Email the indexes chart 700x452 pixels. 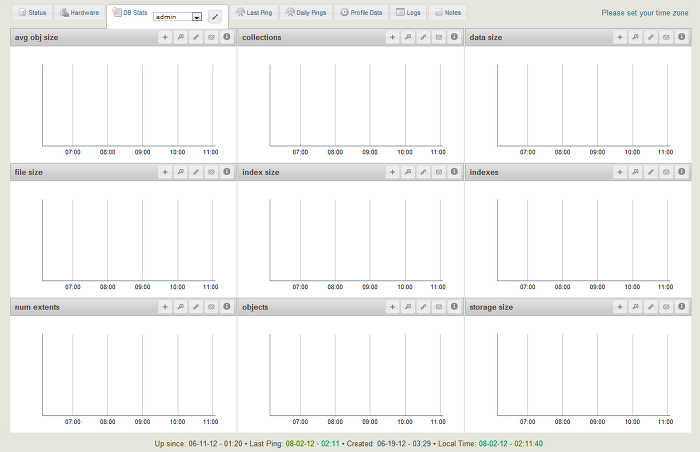pos(666,172)
